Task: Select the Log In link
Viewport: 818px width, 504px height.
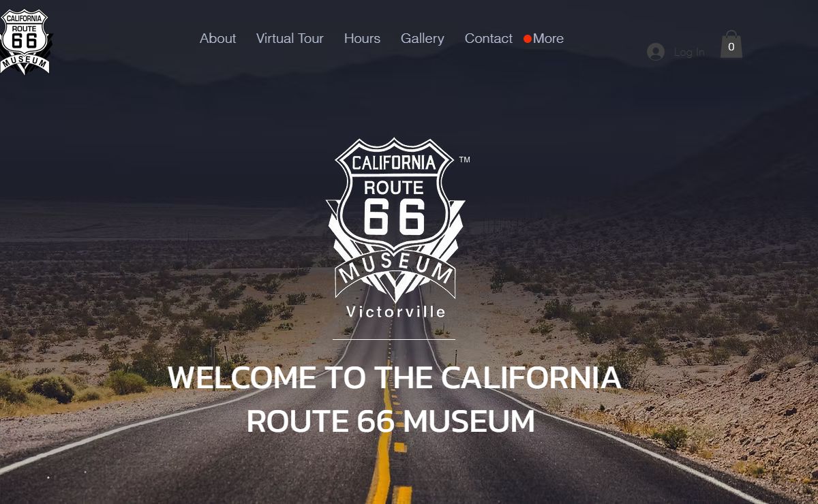Action: point(689,52)
